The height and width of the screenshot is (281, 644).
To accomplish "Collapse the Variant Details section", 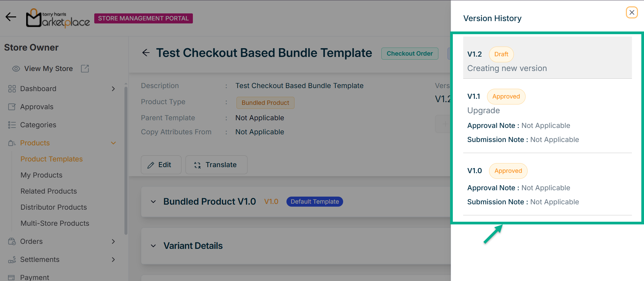I will pos(153,246).
